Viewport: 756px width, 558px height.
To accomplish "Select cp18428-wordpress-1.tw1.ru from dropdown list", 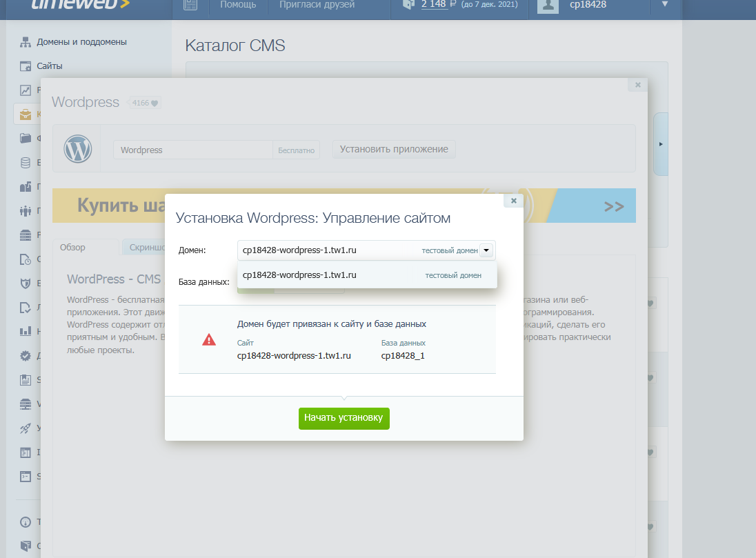I will coord(367,275).
